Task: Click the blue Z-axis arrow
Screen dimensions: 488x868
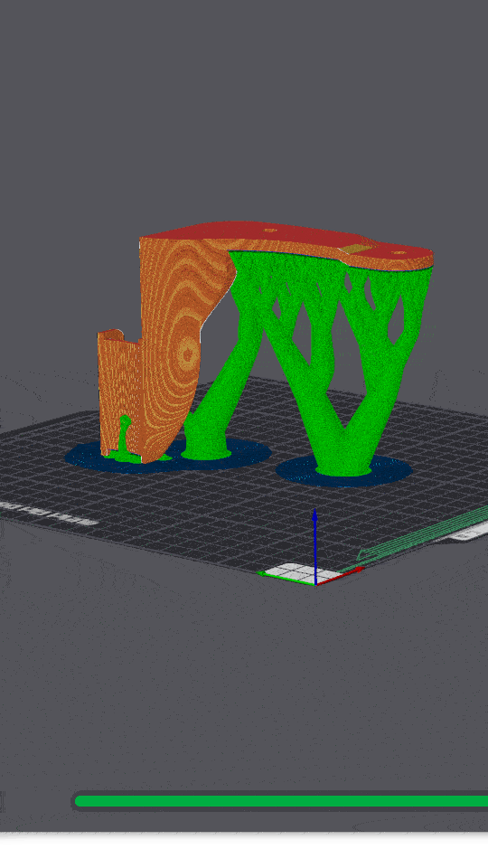Action: [x=314, y=545]
